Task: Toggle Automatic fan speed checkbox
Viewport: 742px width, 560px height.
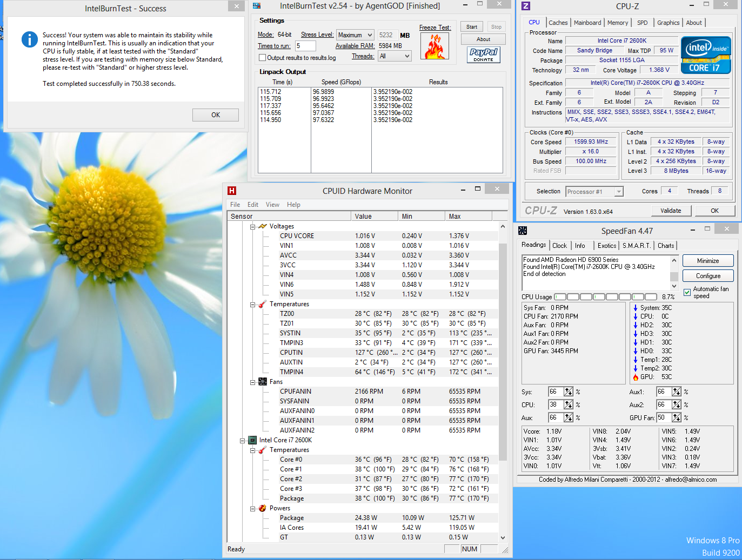Action: 687,292
